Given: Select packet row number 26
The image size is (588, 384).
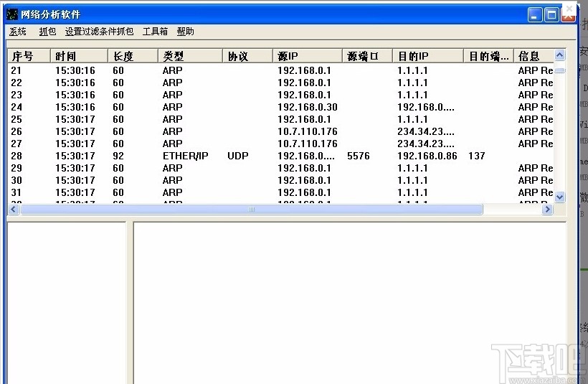Looking at the screenshot, I should pos(281,131).
